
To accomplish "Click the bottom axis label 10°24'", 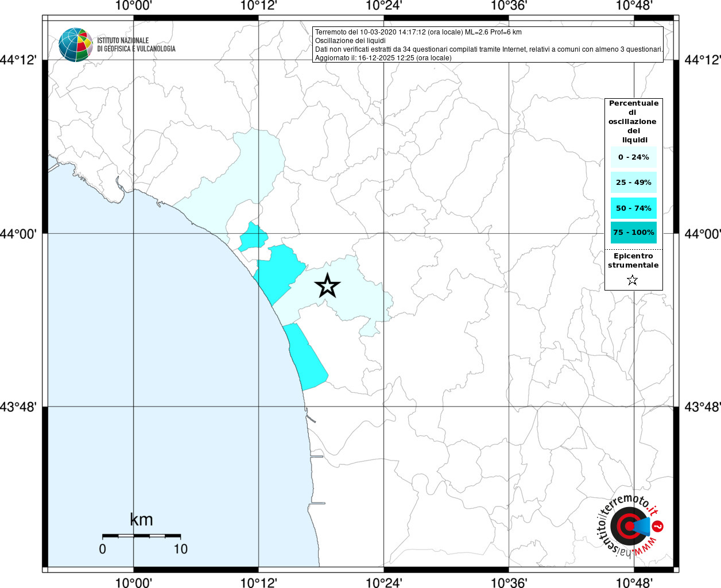I will point(383,583).
